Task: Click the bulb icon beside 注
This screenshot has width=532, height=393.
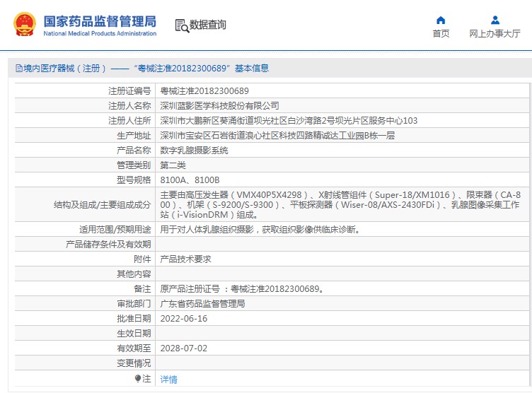Action: point(137,378)
